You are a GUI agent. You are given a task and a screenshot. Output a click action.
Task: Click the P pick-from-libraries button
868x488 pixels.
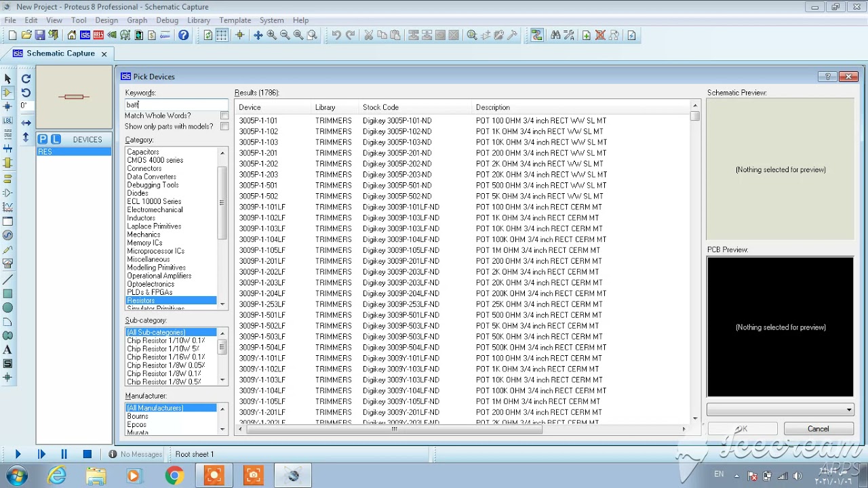(43, 139)
